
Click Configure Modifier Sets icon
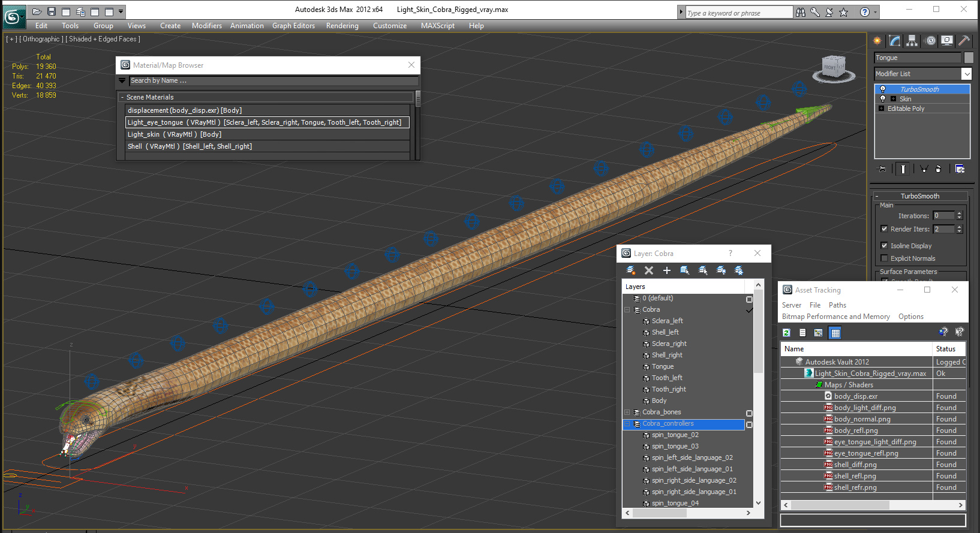click(x=960, y=169)
